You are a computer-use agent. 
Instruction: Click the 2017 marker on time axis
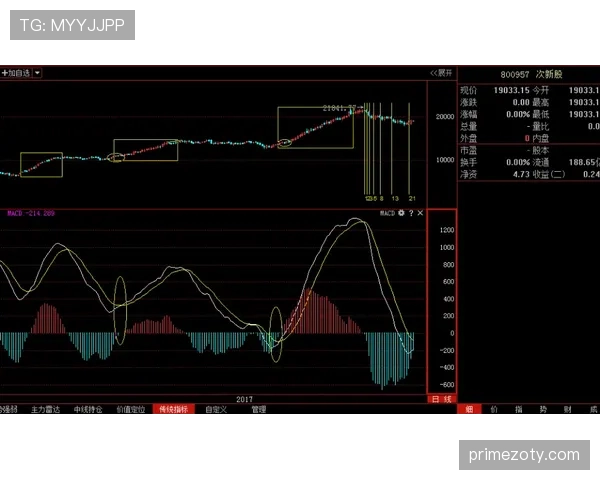click(x=245, y=399)
